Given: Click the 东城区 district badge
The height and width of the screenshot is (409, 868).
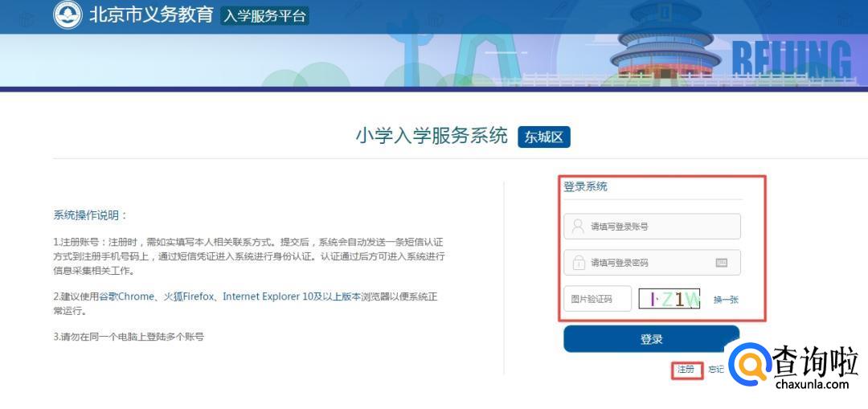Looking at the screenshot, I should tap(543, 137).
